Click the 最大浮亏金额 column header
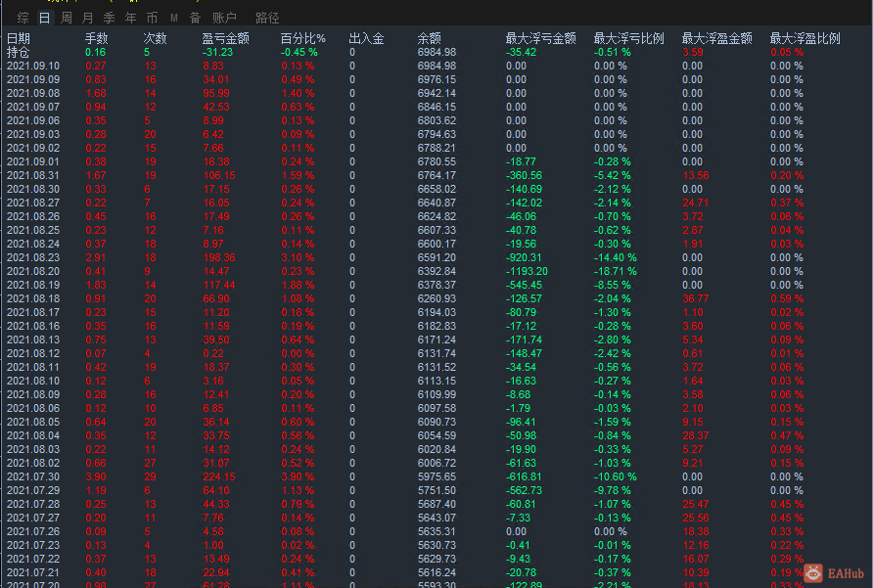Image resolution: width=873 pixels, height=588 pixels. (540, 38)
